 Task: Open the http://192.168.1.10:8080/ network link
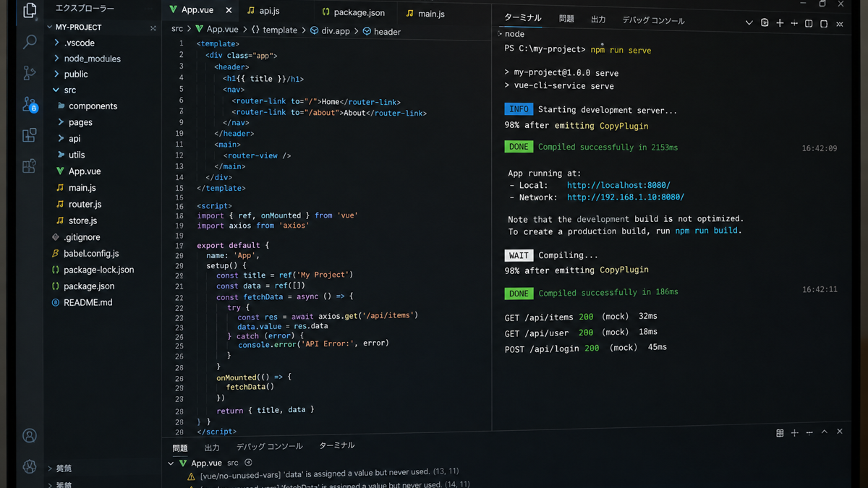pos(626,197)
